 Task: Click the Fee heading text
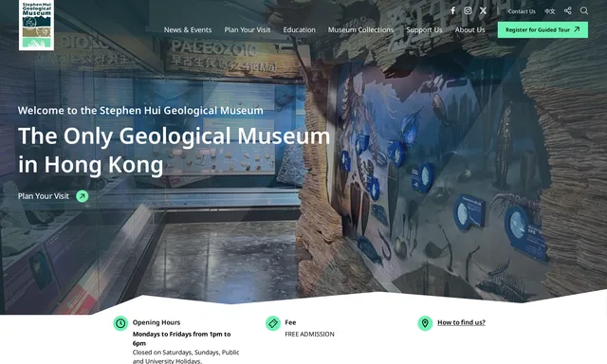coord(290,322)
